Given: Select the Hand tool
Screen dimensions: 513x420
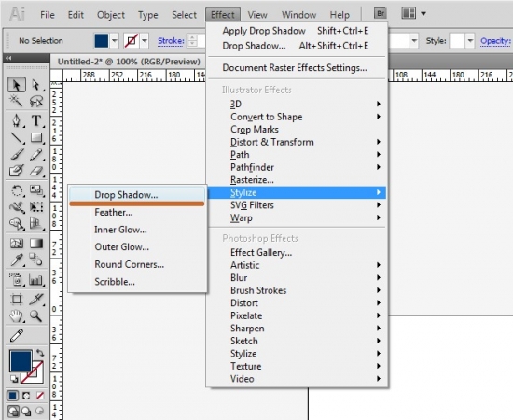Looking at the screenshot, I should pos(17,316).
